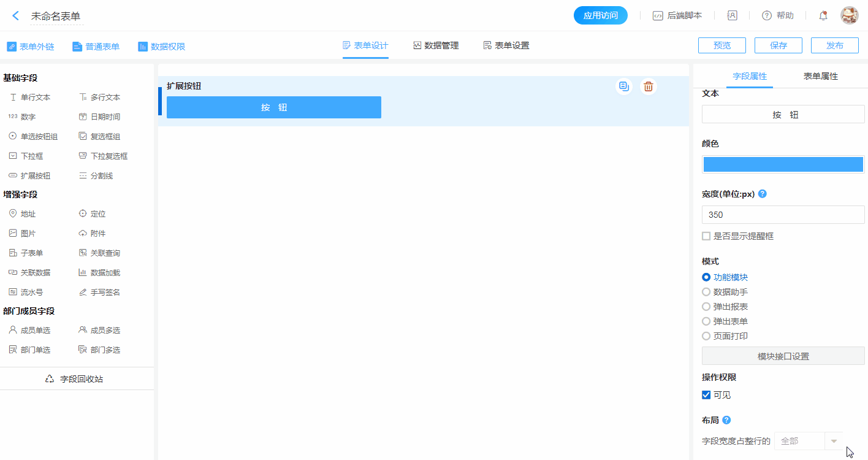Click the width input field showing 350
This screenshot has height=460, width=868.
(783, 215)
